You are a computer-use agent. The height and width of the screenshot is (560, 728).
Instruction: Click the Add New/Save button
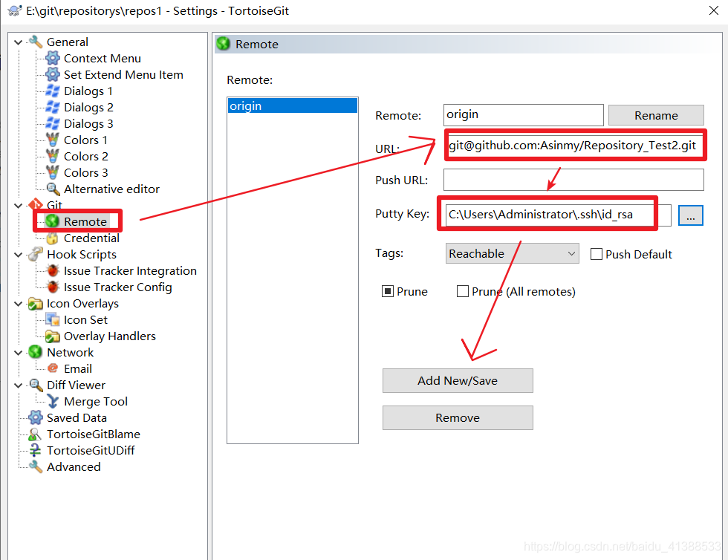(458, 380)
